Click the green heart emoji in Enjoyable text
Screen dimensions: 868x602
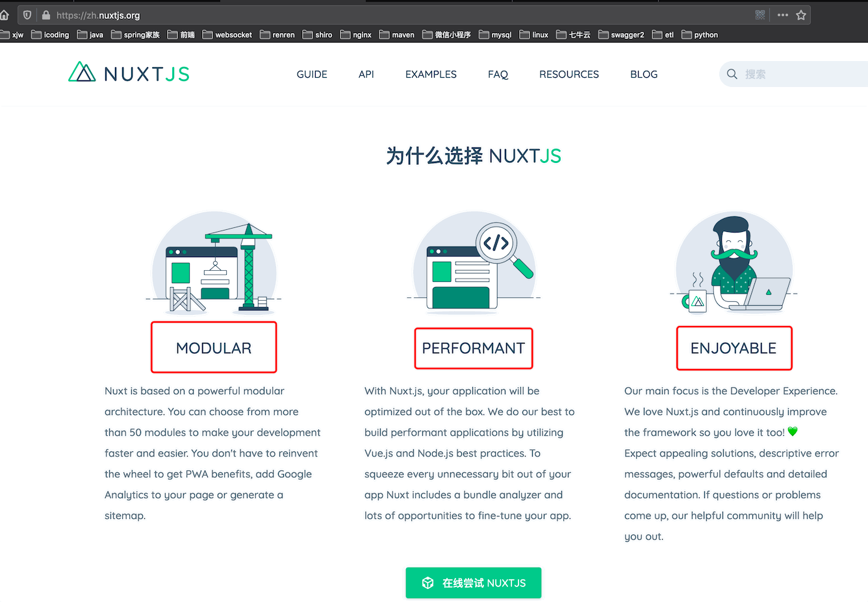(x=793, y=432)
